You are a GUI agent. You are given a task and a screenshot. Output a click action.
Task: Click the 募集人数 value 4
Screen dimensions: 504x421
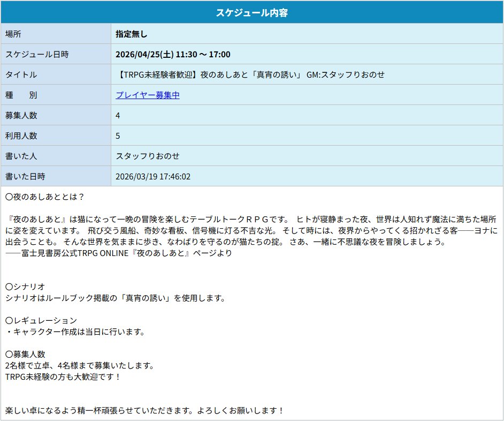pyautogui.click(x=118, y=116)
